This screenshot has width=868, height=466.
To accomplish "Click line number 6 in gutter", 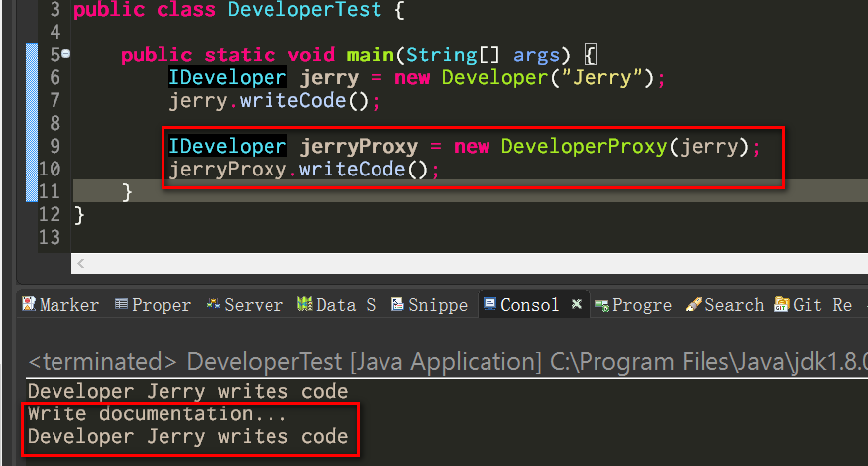I will (54, 77).
